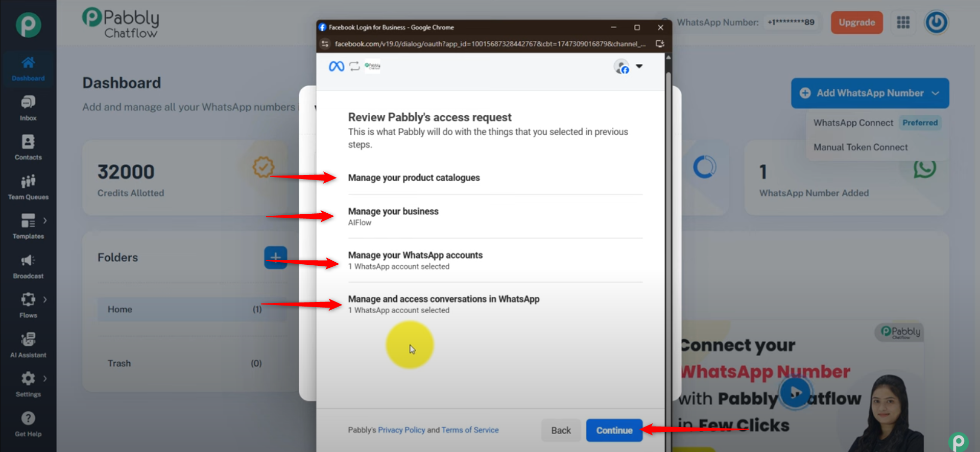The width and height of the screenshot is (980, 452).
Task: Click 'Manage your product catalogues' text
Action: (414, 178)
